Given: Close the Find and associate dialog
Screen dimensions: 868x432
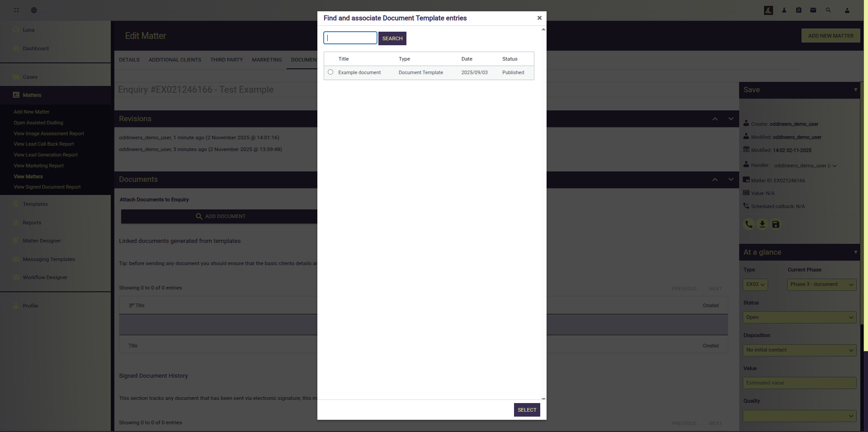Looking at the screenshot, I should pyautogui.click(x=539, y=18).
